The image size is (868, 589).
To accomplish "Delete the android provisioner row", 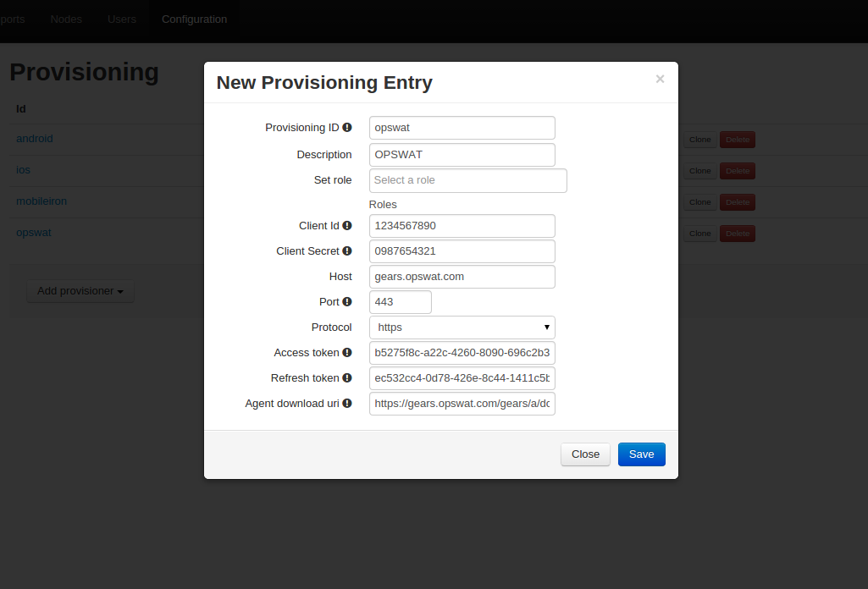I will coord(738,140).
